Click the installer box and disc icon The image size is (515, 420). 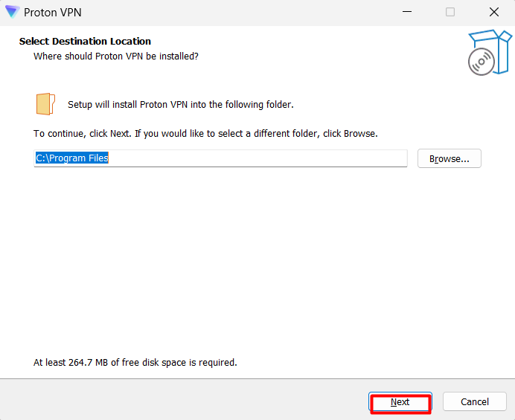[490, 53]
